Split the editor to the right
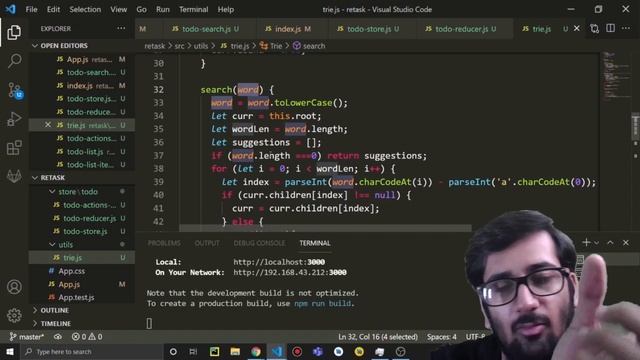 point(610,28)
